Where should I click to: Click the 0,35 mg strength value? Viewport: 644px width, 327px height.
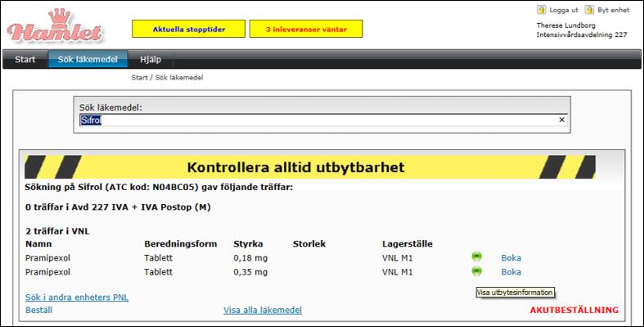point(250,272)
